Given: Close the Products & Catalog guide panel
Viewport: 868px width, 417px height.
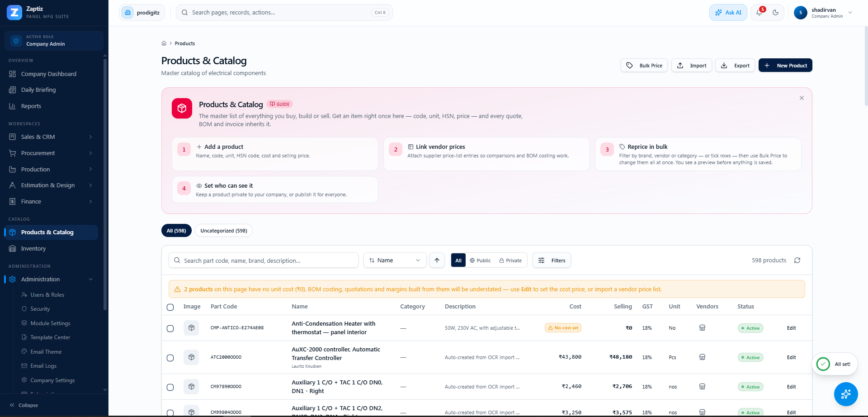Looking at the screenshot, I should 802,98.
